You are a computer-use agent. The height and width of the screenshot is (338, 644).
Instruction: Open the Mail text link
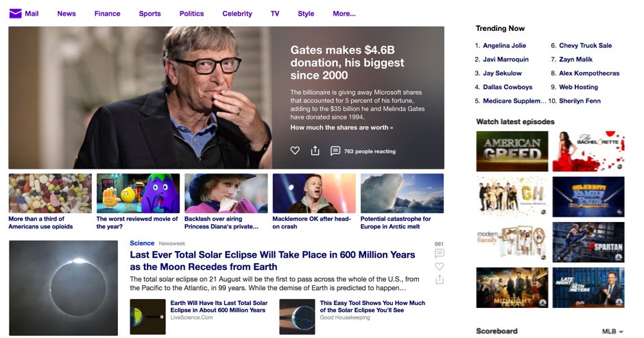(x=32, y=14)
